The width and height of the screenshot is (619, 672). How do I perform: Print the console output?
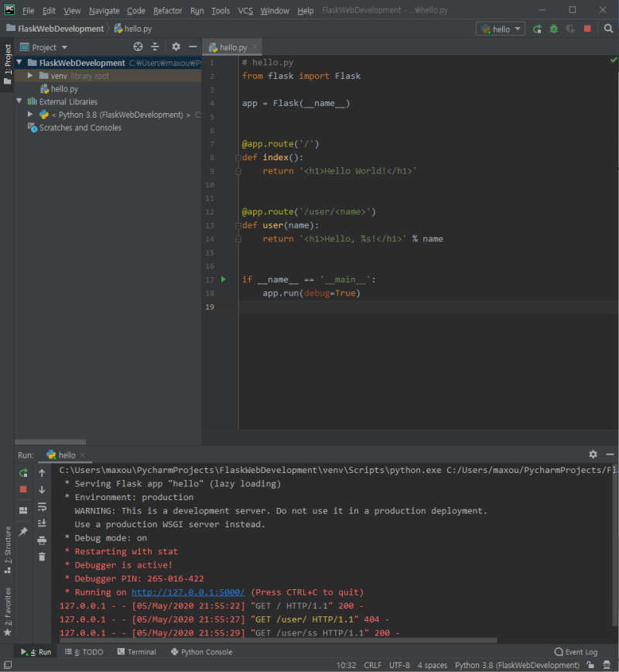(x=42, y=540)
